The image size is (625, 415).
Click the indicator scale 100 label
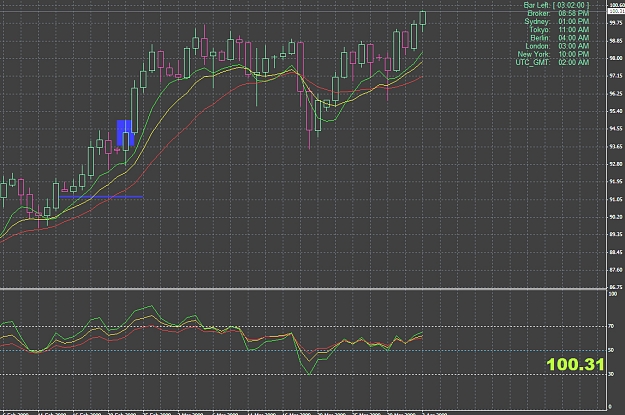click(613, 294)
